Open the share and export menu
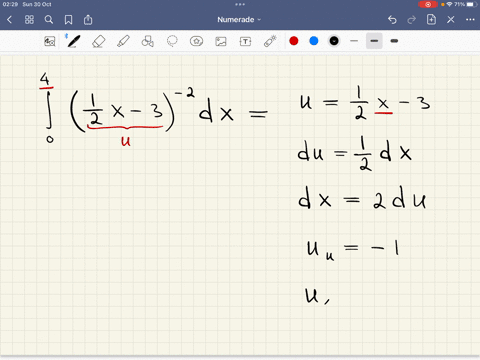480x360 pixels. [x=88, y=20]
